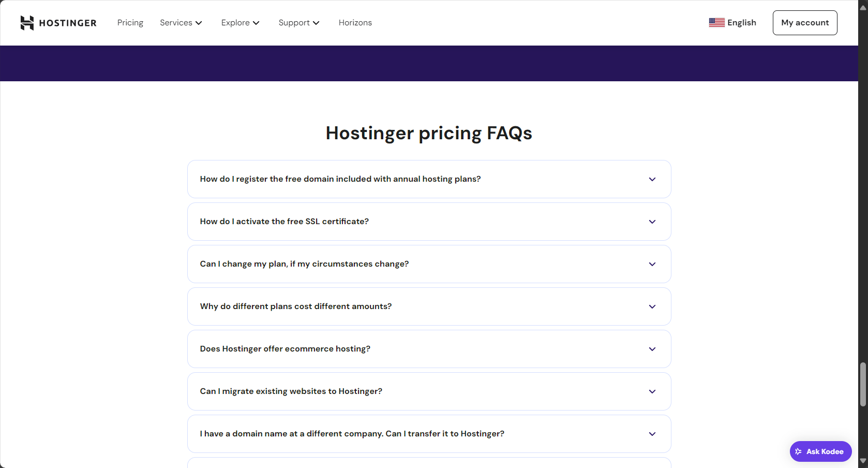Open the Explore dropdown menu

[241, 23]
